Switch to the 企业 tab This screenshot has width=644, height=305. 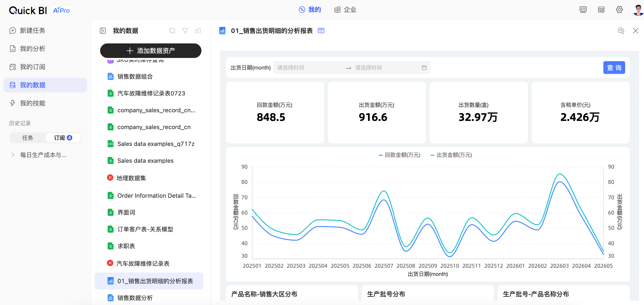point(345,10)
